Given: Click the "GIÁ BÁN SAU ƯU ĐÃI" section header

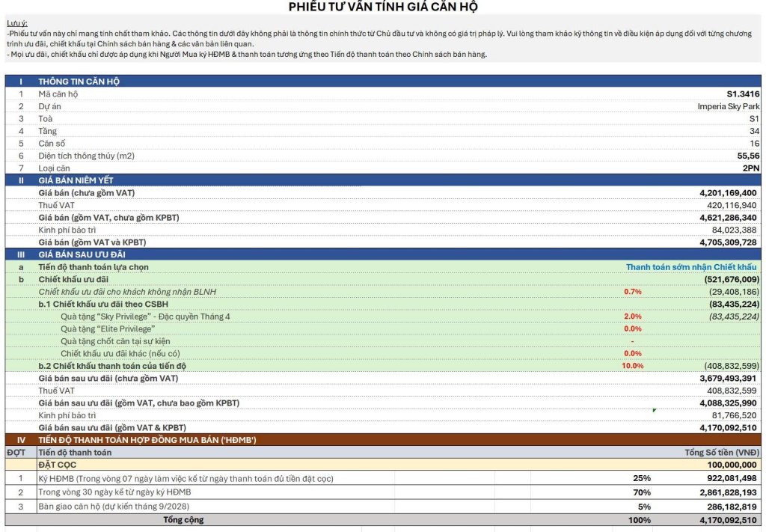Looking at the screenshot, I should click(x=82, y=254).
